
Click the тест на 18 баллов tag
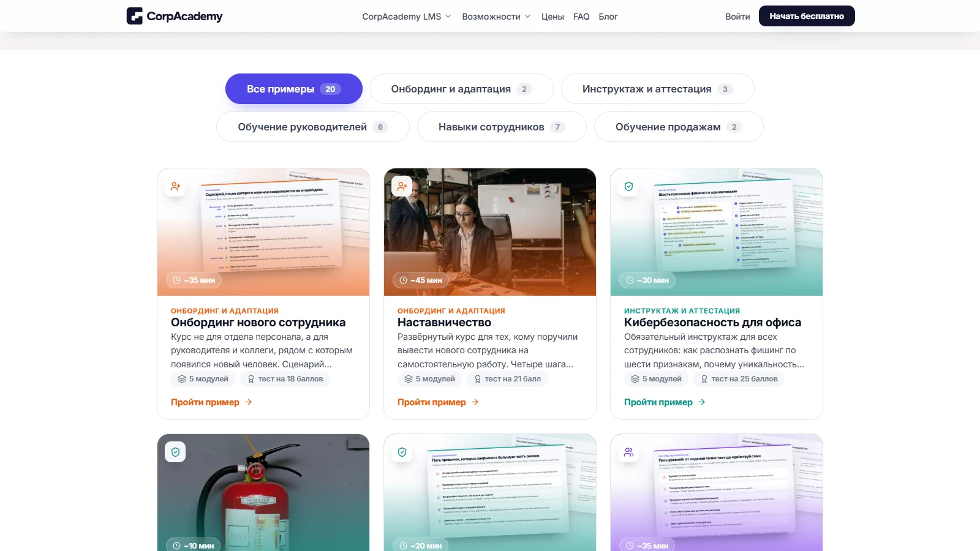(285, 379)
